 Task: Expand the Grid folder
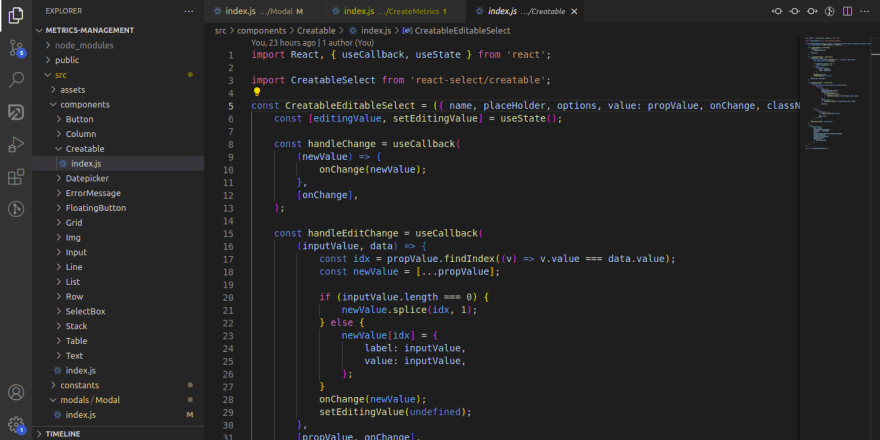119,223
